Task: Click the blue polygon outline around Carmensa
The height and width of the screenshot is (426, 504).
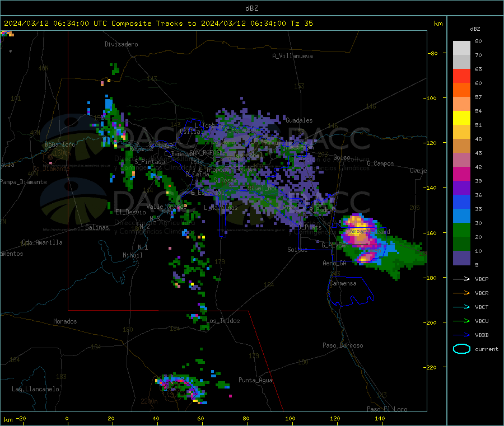Action: (x=351, y=291)
